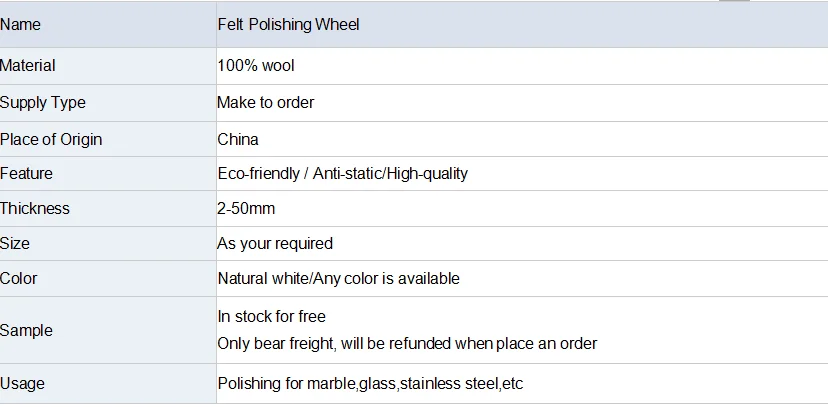Click the Name header cell
Viewport: 828px width, 407px height.
tap(21, 24)
